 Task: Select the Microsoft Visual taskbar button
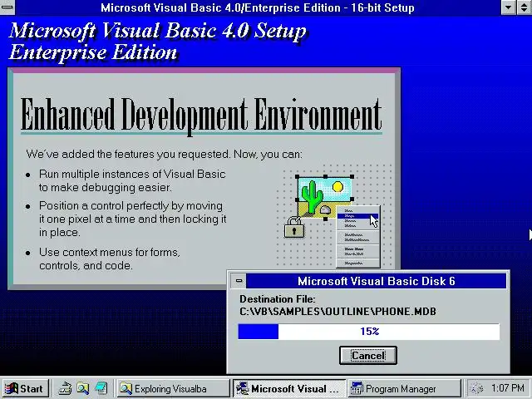[x=289, y=388]
